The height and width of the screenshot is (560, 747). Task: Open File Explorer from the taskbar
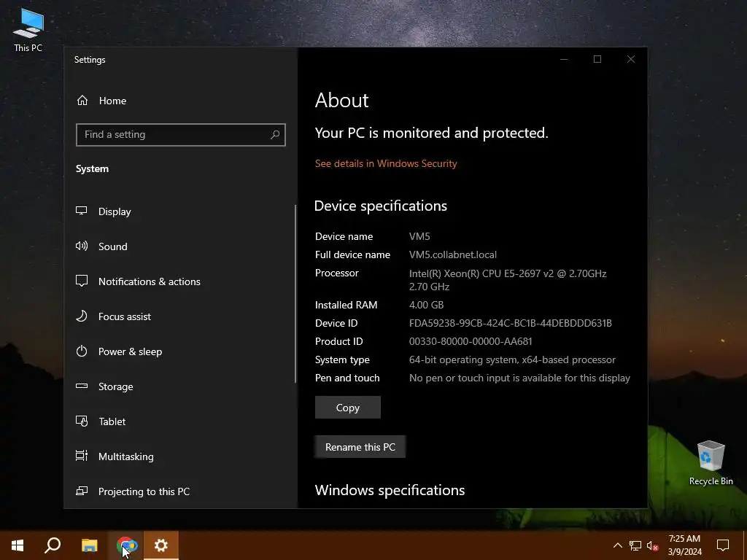[x=89, y=545]
